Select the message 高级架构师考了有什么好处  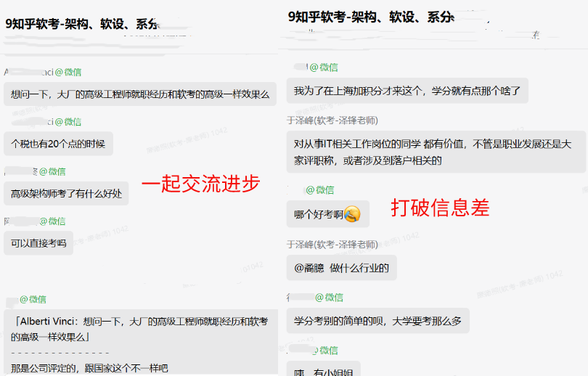tap(66, 193)
